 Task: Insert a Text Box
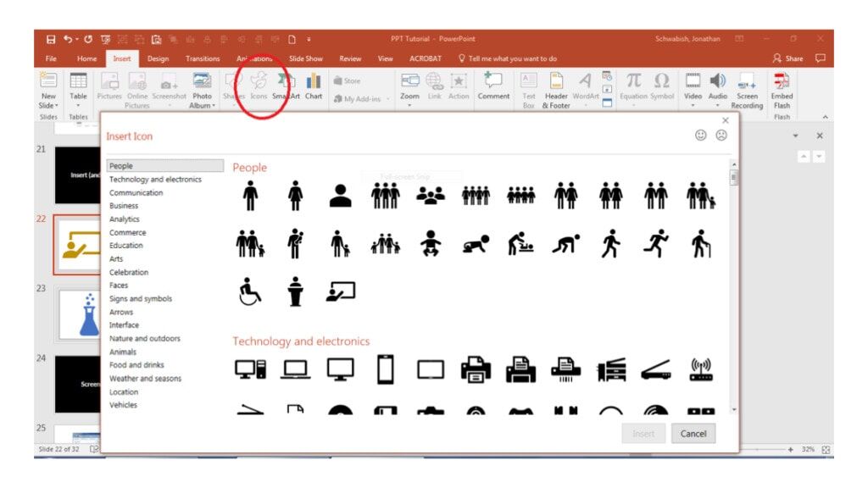point(529,89)
